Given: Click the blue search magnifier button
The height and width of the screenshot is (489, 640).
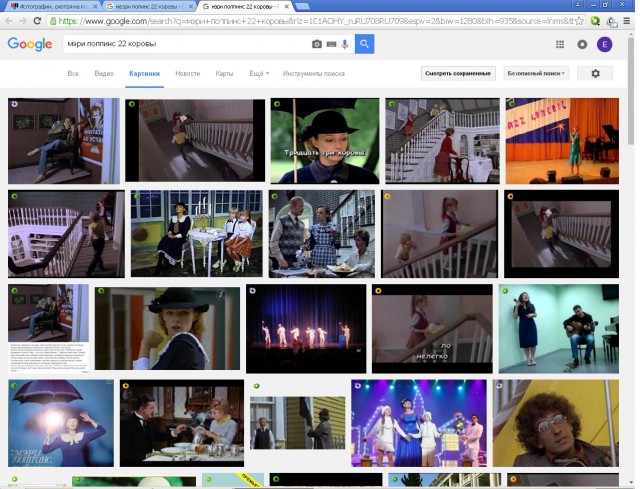Looking at the screenshot, I should [x=364, y=44].
